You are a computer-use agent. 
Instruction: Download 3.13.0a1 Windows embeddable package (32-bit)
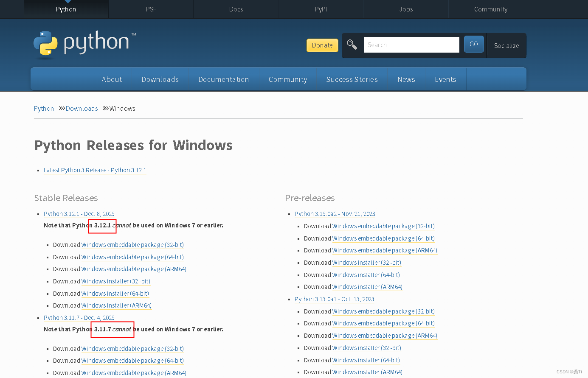pyautogui.click(x=383, y=311)
